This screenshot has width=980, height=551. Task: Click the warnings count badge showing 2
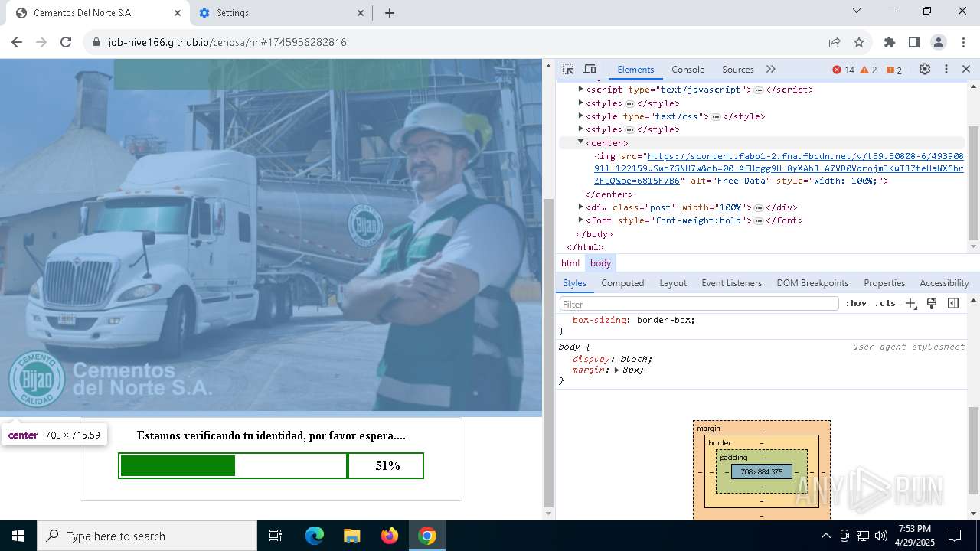click(x=868, y=70)
